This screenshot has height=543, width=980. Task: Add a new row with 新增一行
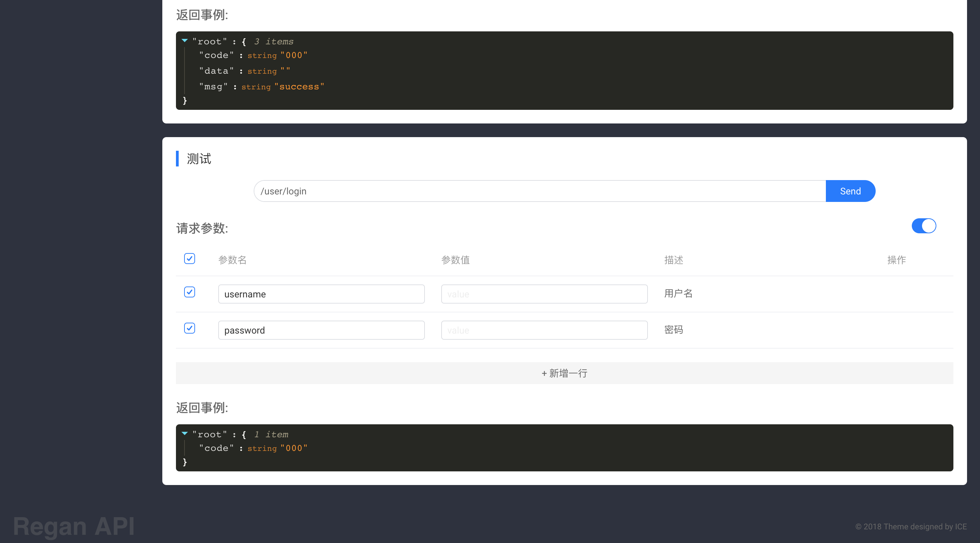tap(564, 373)
